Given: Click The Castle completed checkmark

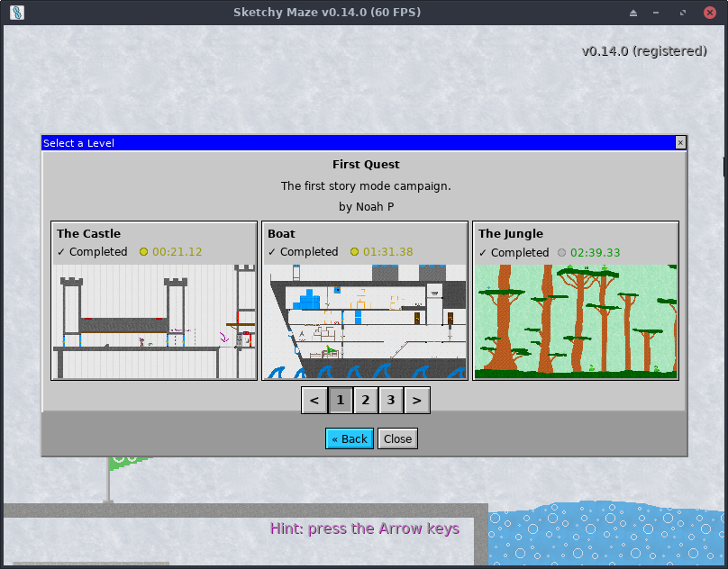Looking at the screenshot, I should click(60, 252).
